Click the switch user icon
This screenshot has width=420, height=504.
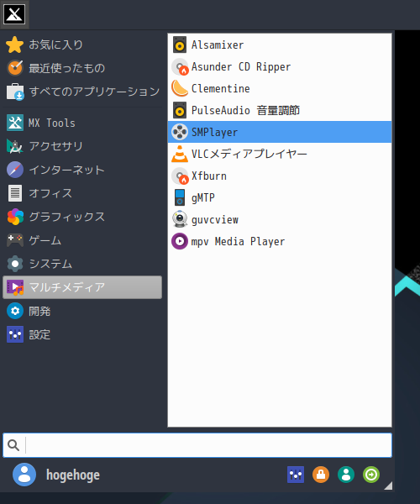(x=346, y=475)
